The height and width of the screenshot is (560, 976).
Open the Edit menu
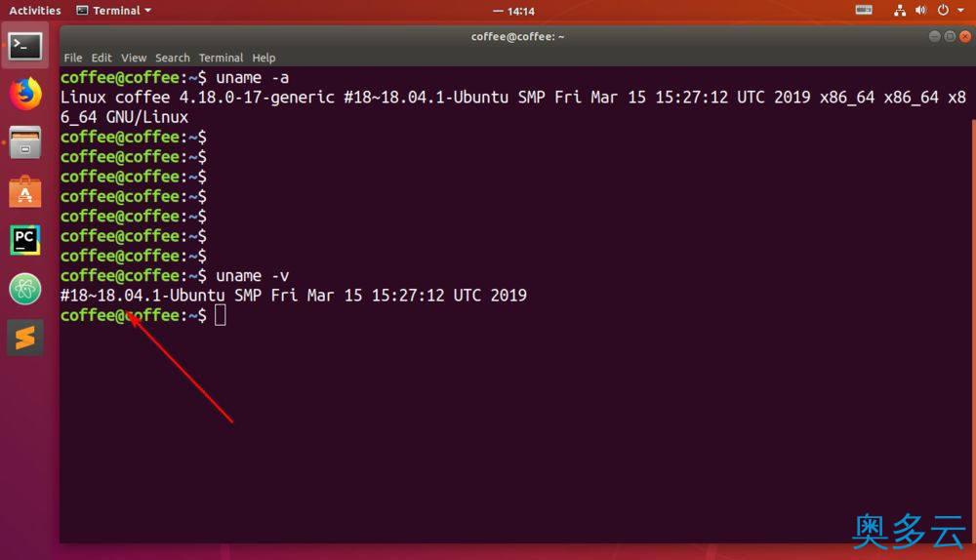(102, 58)
